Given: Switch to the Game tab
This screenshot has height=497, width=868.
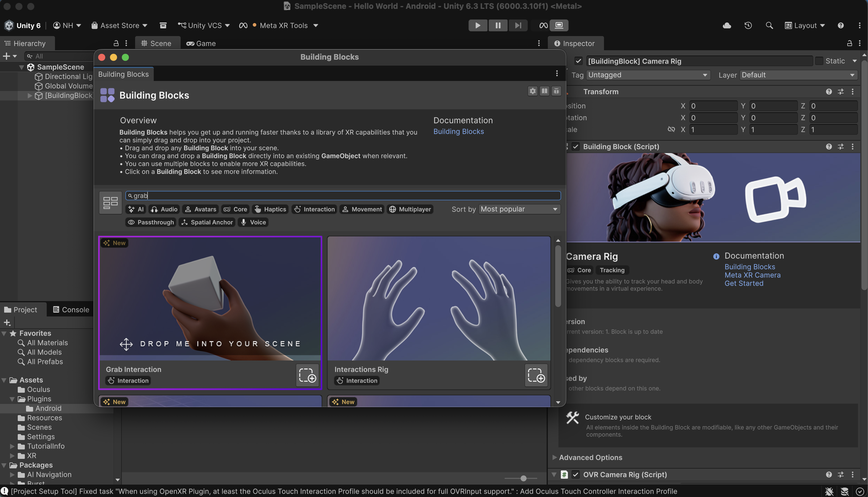Looking at the screenshot, I should [x=201, y=43].
